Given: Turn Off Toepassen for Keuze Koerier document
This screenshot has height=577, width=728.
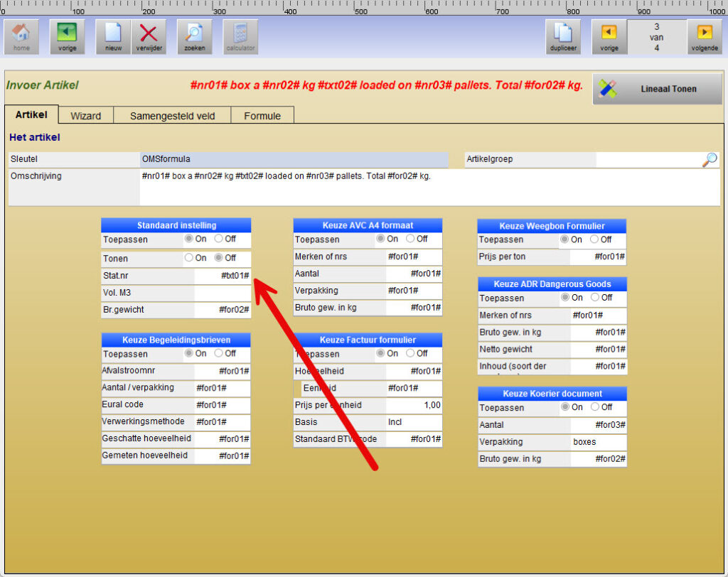Looking at the screenshot, I should [x=595, y=407].
